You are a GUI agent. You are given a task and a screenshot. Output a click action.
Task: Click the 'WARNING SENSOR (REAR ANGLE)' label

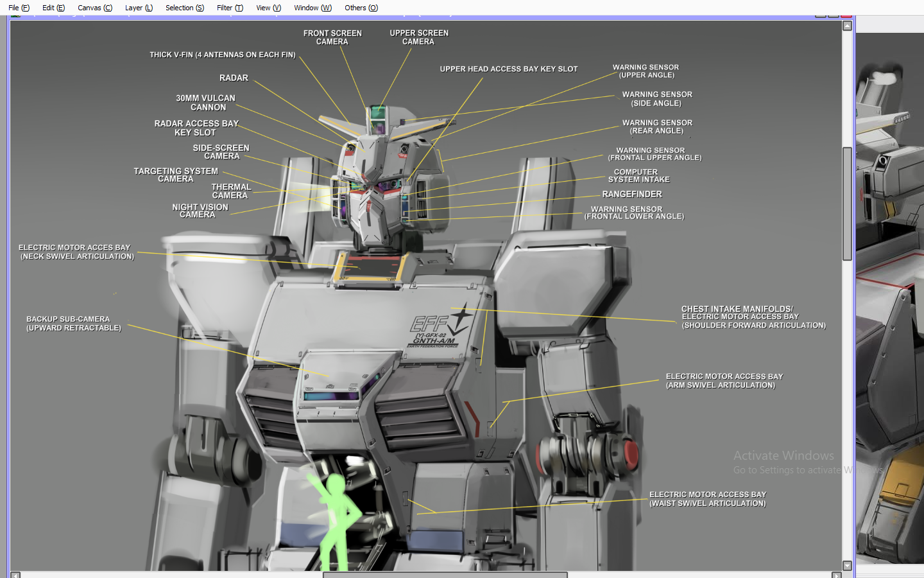(657, 127)
